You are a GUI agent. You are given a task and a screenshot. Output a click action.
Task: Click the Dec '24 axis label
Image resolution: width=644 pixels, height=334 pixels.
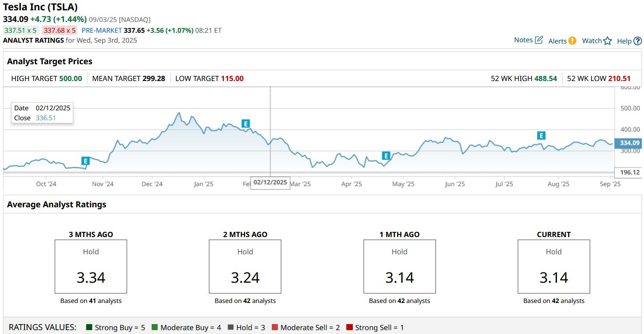(x=152, y=184)
